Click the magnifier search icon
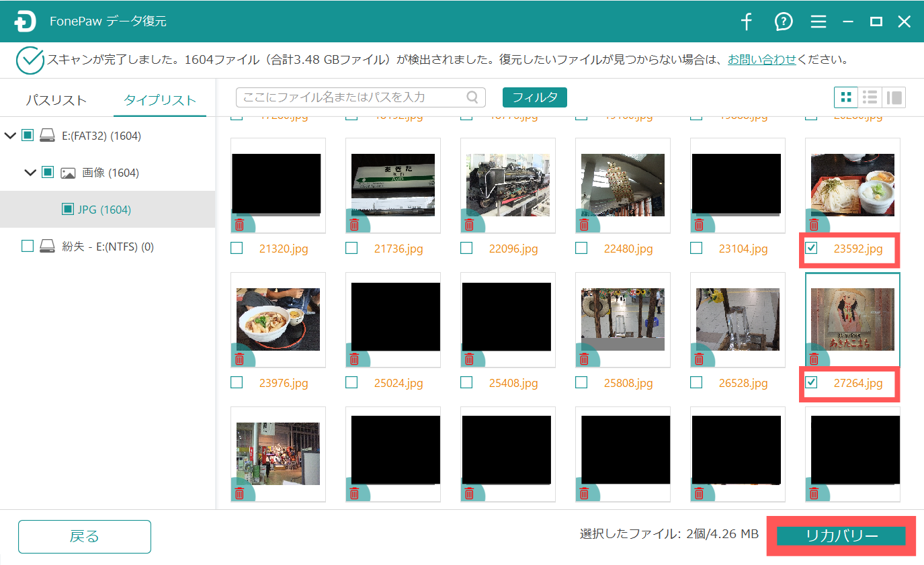Screen dimensions: 924x565 coord(472,97)
